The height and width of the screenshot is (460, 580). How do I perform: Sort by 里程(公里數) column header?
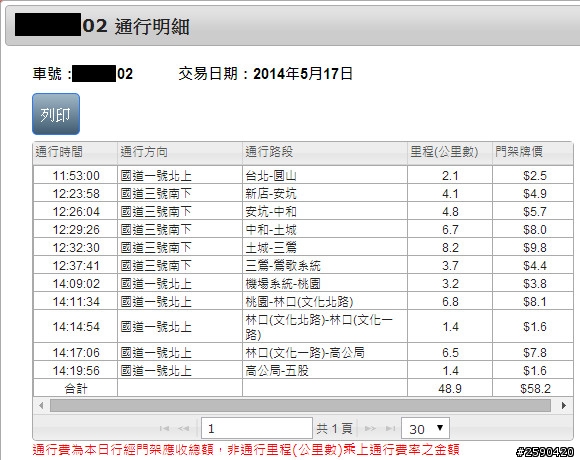(450, 152)
